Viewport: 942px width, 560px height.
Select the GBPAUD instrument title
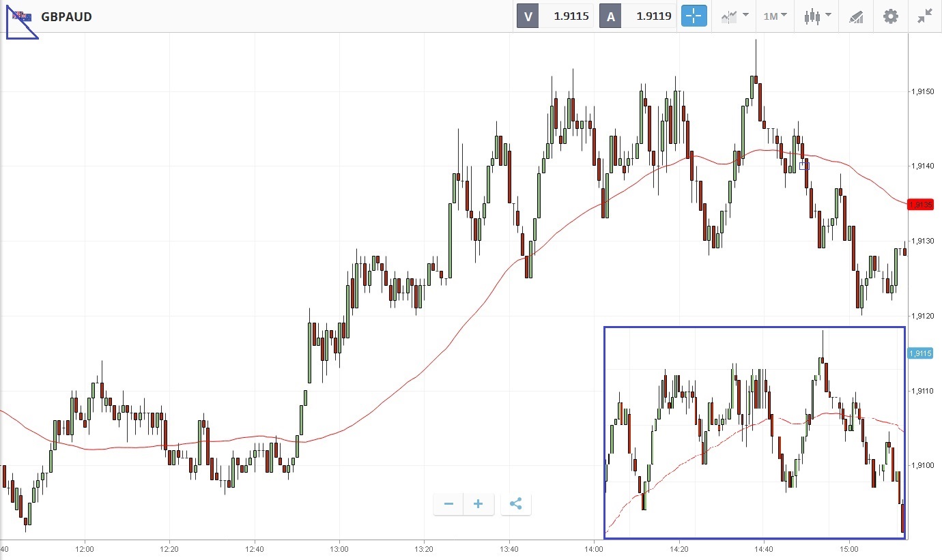[x=66, y=16]
